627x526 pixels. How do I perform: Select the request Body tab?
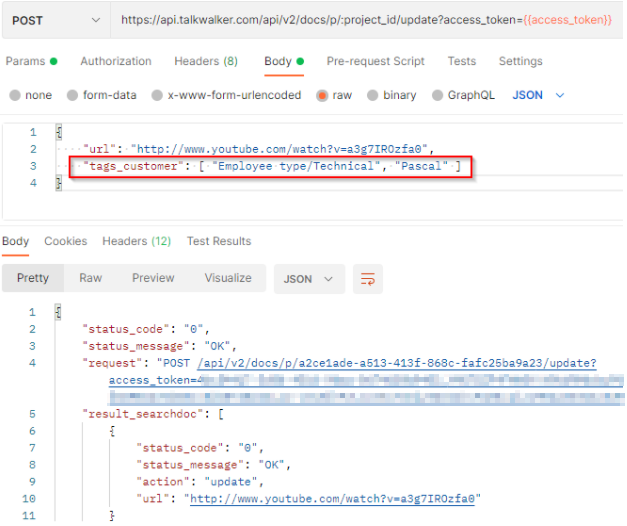coord(284,61)
